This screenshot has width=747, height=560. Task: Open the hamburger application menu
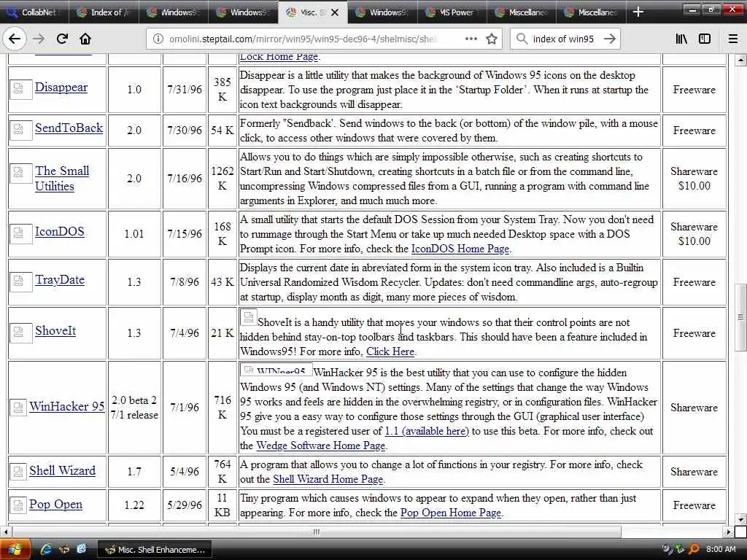click(x=732, y=39)
